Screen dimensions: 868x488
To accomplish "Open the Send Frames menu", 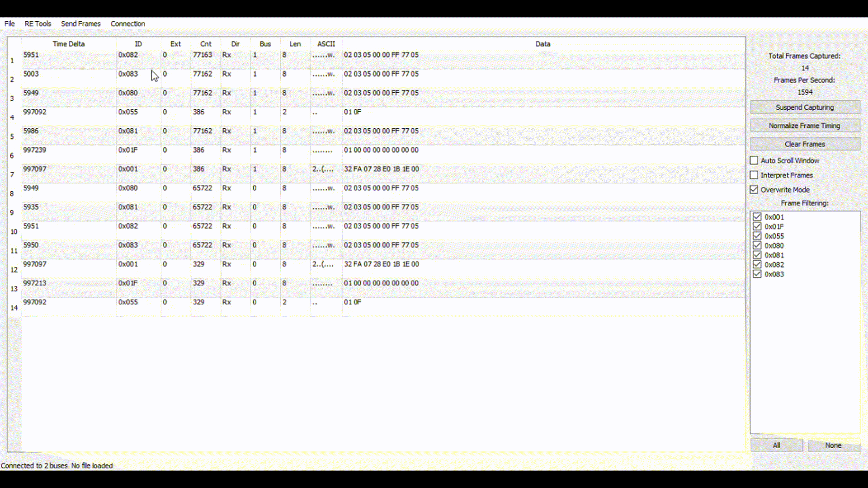I will (x=80, y=23).
